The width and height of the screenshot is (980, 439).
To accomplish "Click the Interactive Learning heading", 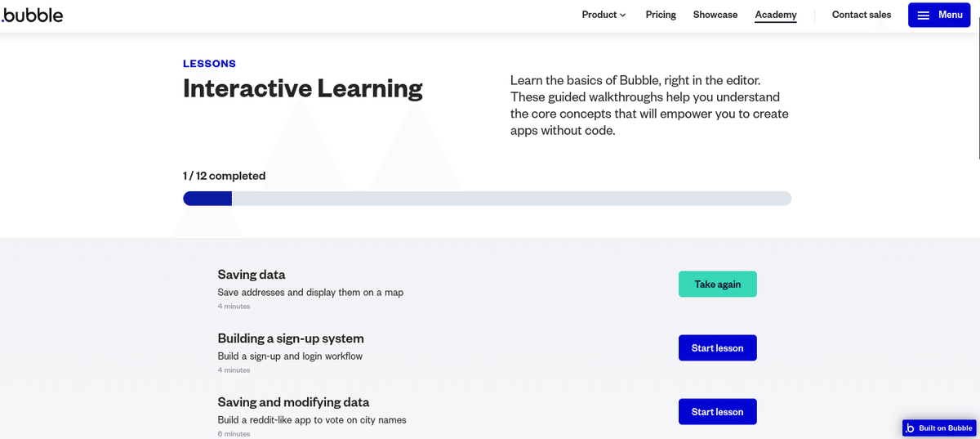I will click(x=302, y=88).
